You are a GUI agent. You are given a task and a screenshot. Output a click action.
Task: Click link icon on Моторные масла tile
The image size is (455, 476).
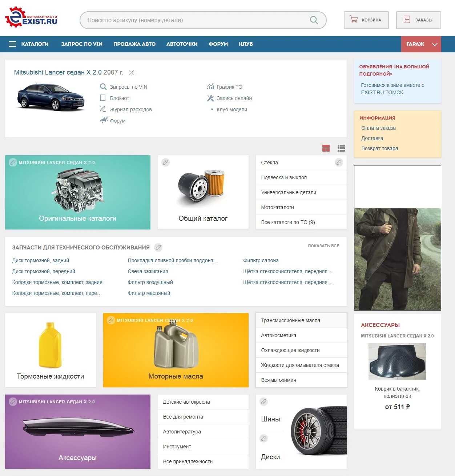coord(111,320)
